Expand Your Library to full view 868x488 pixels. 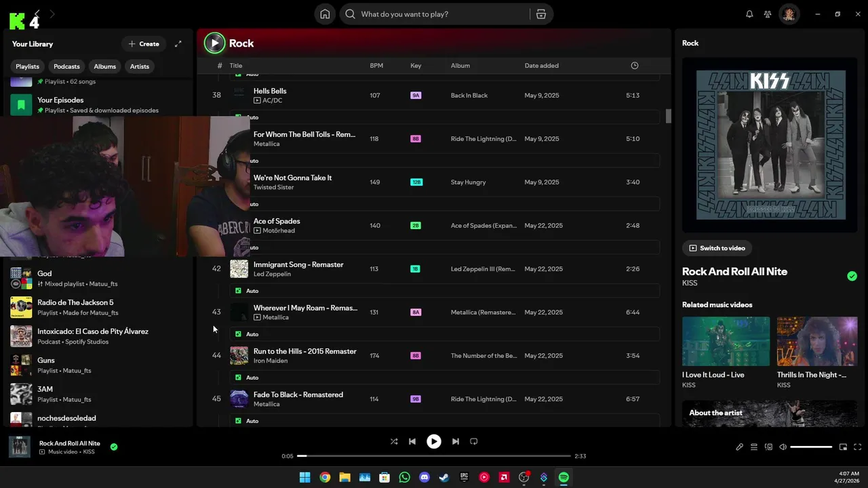point(178,44)
